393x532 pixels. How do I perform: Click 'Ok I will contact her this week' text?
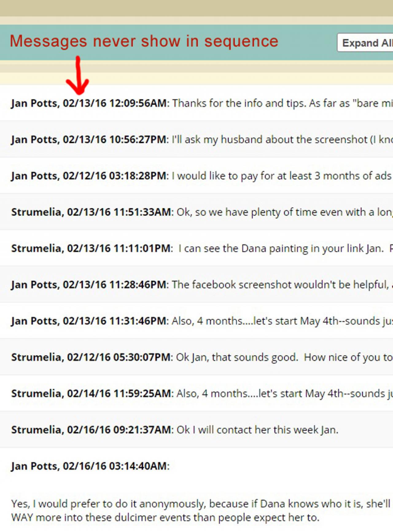[x=257, y=429]
